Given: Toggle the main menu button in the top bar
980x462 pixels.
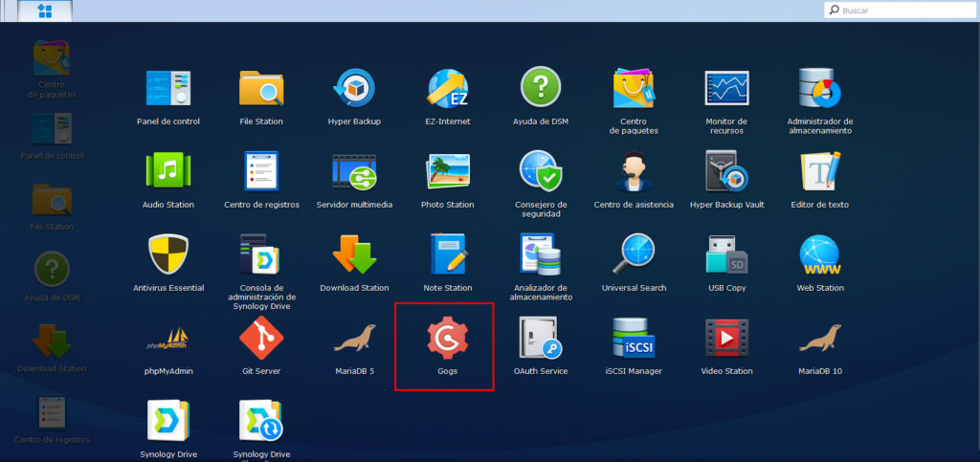Looking at the screenshot, I should 45,11.
